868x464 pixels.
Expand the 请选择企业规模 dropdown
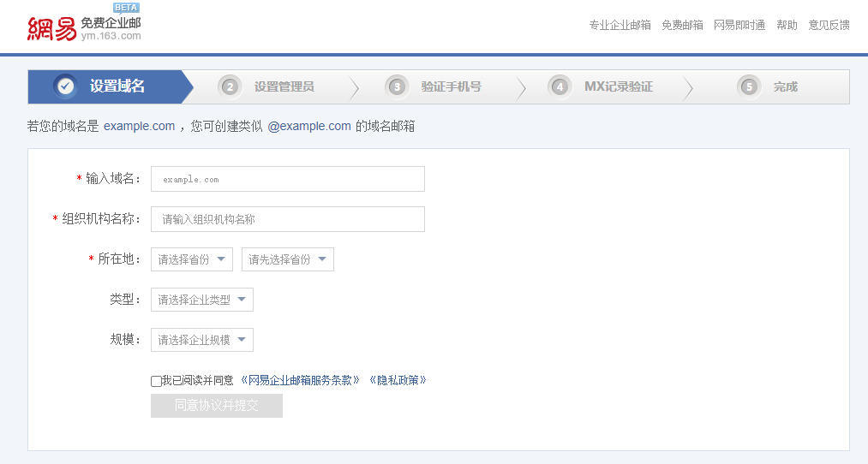[x=202, y=340]
